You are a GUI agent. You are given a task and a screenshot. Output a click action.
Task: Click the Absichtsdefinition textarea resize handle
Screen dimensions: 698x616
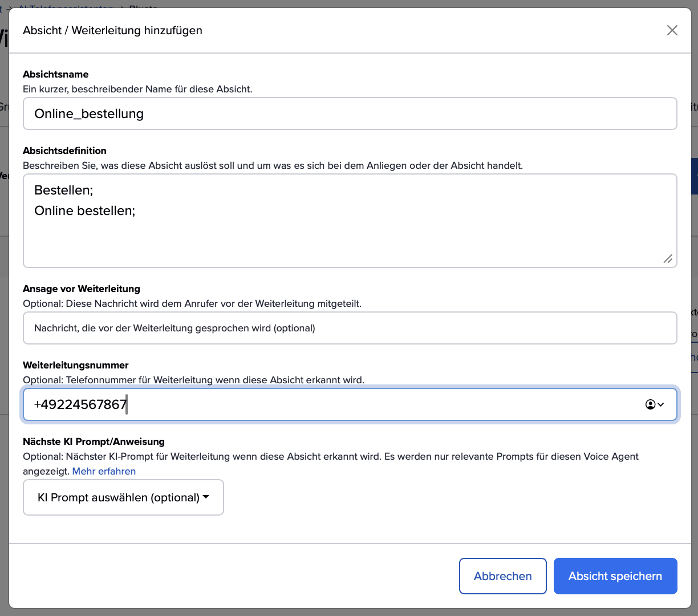pos(668,258)
